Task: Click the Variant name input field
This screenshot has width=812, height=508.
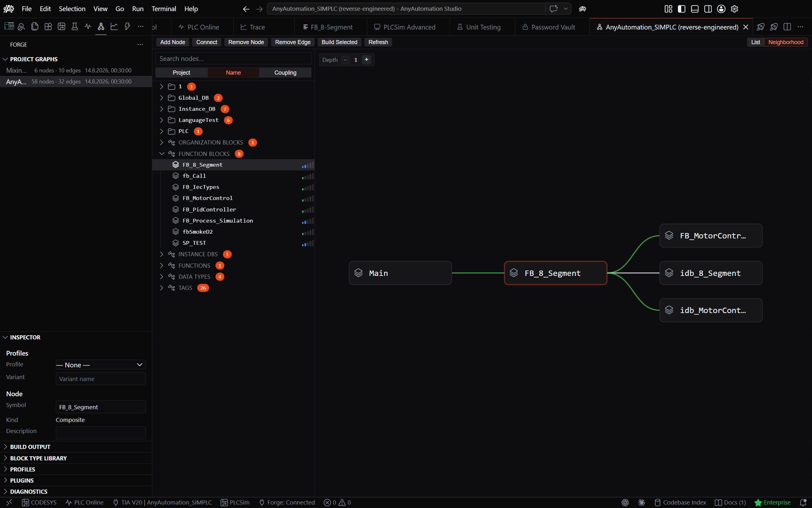Action: tap(101, 379)
